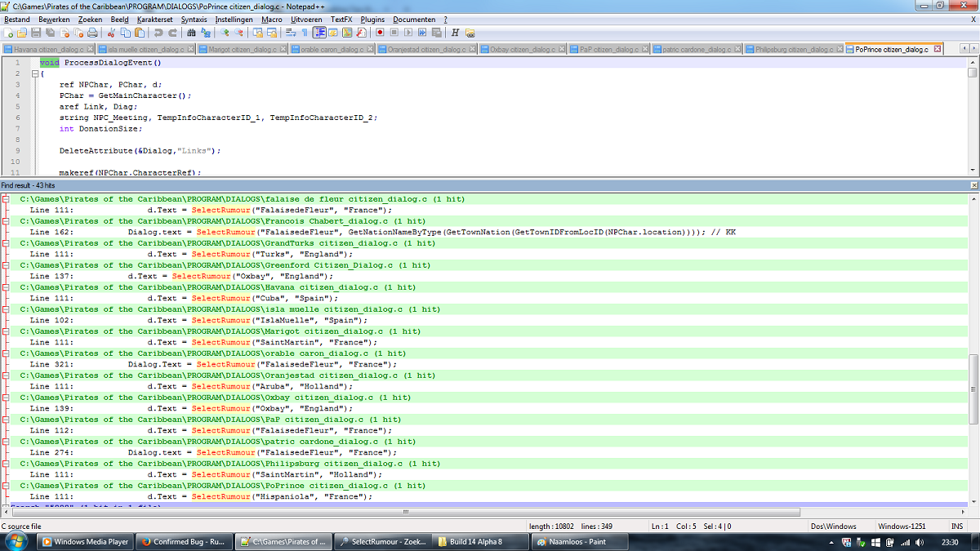Click the editor vertical scrollbar down arrow
Image resolution: width=980 pixels, height=551 pixels.
coord(973,170)
